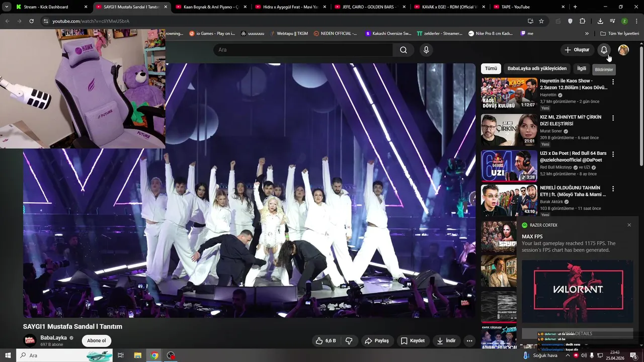Open Chrome profile Z avatar

point(624,21)
